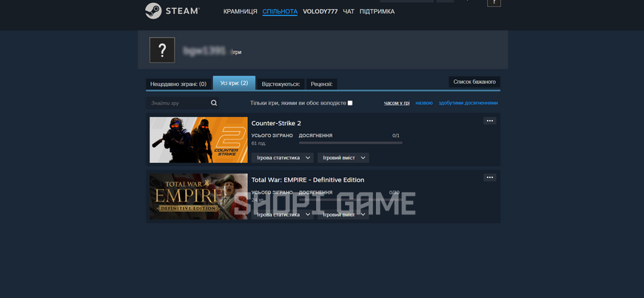Click the help question mark button
Screen dimensions: 644x298
click(494, 2)
